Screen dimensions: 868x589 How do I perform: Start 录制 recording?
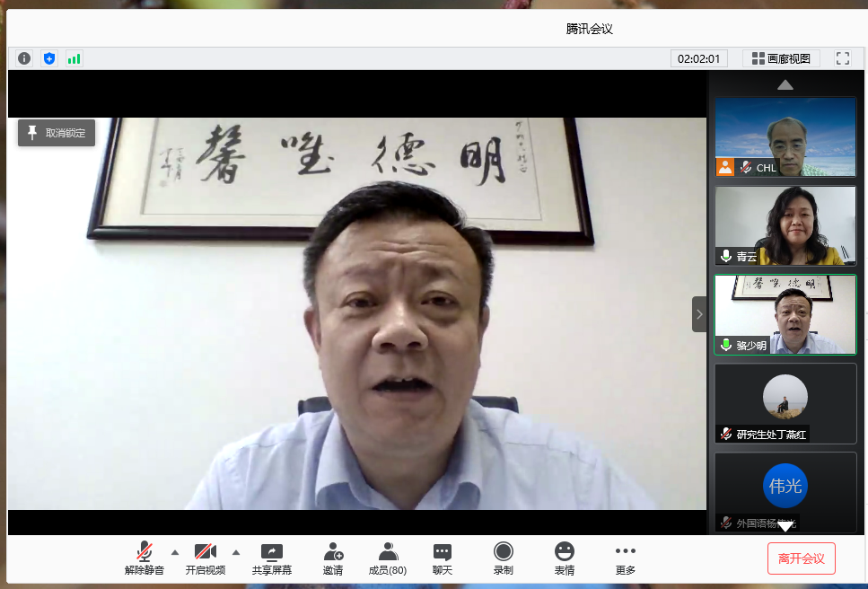click(x=504, y=558)
